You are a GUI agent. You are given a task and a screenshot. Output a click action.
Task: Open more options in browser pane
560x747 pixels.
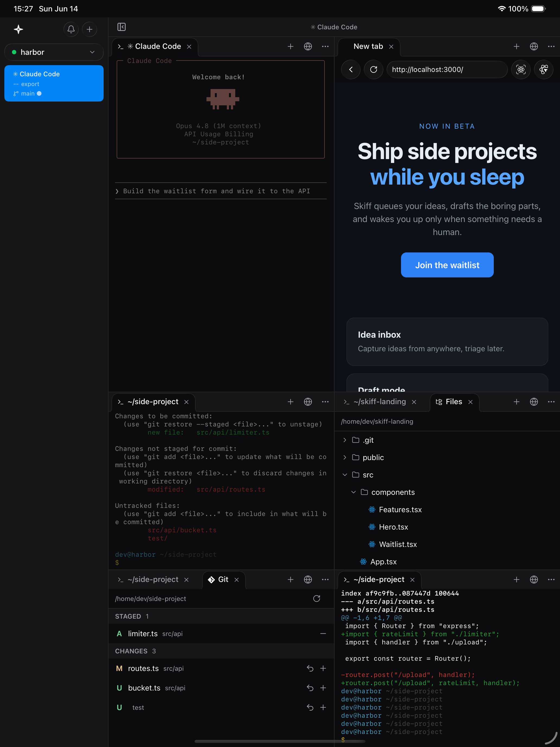551,46
